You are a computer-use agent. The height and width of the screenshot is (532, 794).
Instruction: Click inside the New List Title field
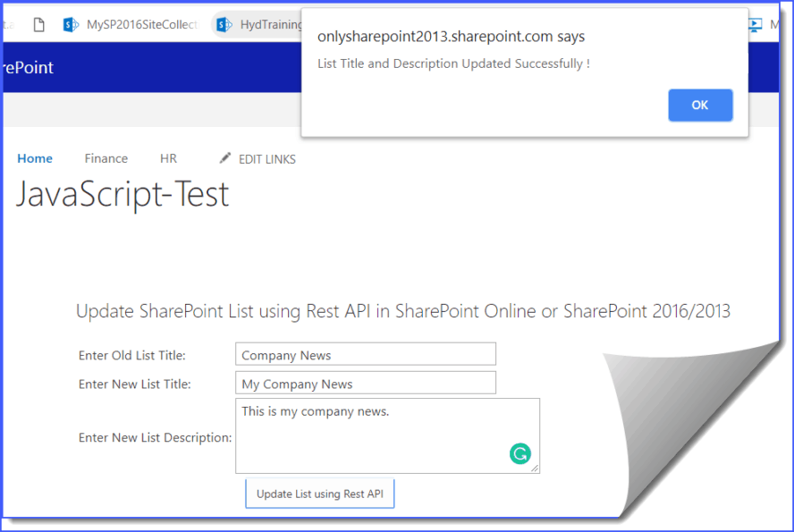tap(365, 383)
